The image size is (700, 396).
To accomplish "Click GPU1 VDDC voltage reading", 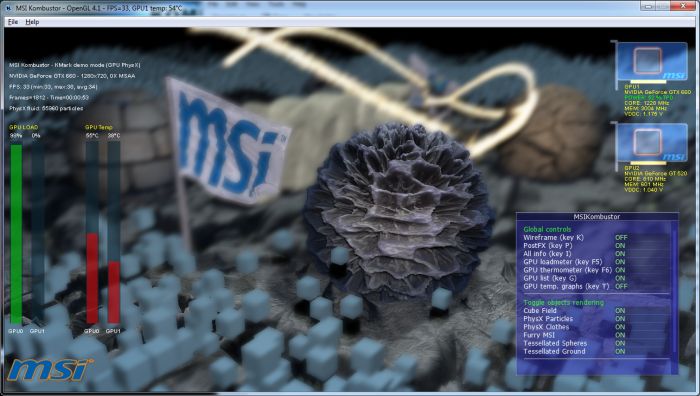I will point(643,114).
